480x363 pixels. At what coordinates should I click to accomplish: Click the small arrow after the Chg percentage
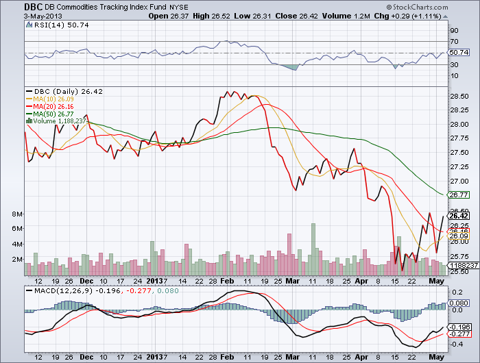[x=445, y=17]
